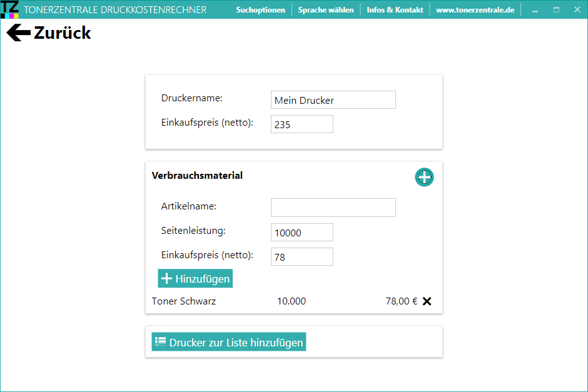This screenshot has height=392, width=588.
Task: Visit www.tonerzentrale.de
Action: (476, 9)
